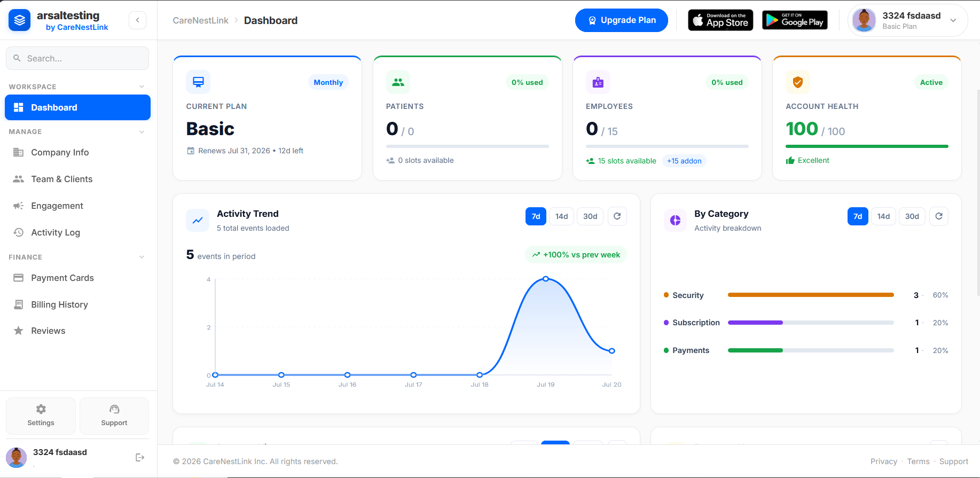
Task: Select 7d range in Activity Trend
Action: tap(536, 216)
